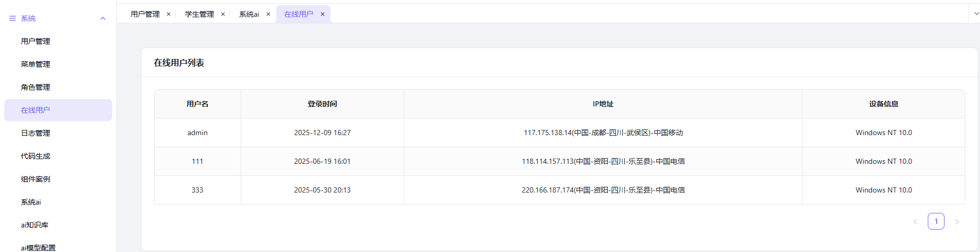Open ai知识库 in the sidebar

click(x=34, y=225)
